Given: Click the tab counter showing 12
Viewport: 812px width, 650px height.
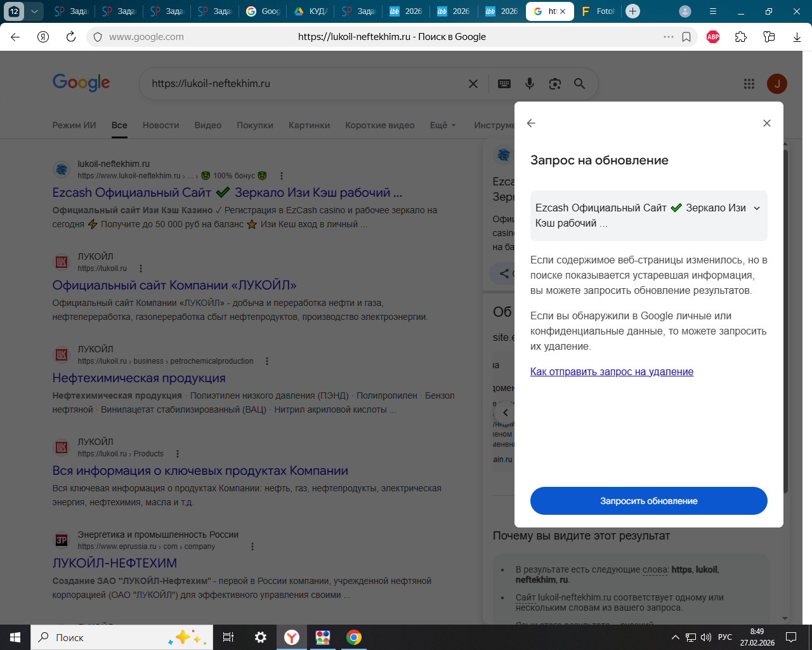Looking at the screenshot, I should click(14, 11).
